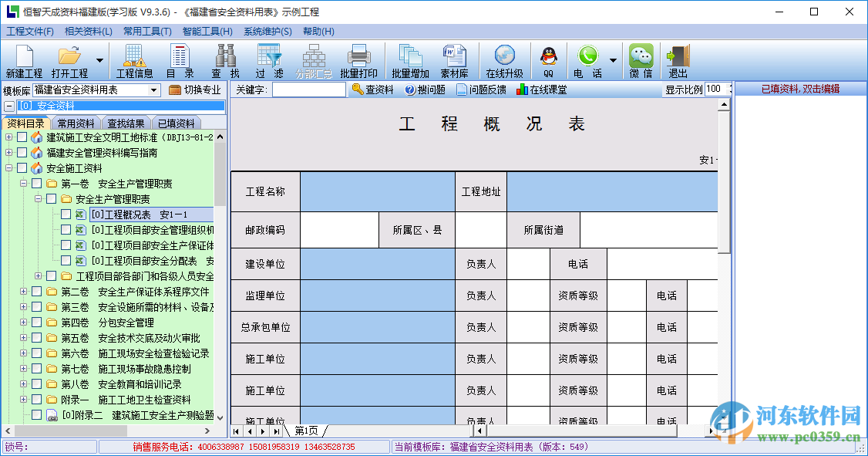Open the 工程信息 tool
Screen dimensions: 868x456
click(x=134, y=60)
